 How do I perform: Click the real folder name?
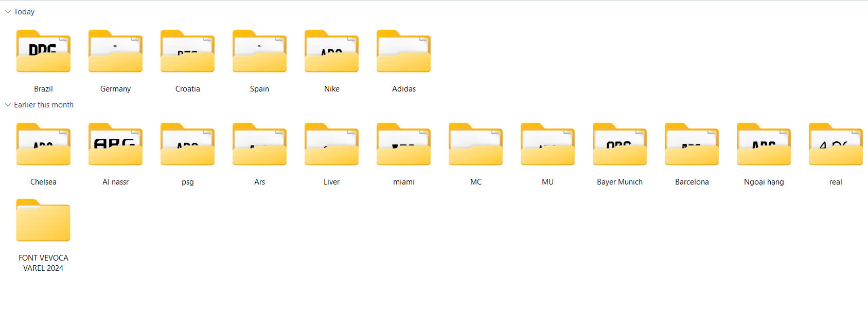836,182
